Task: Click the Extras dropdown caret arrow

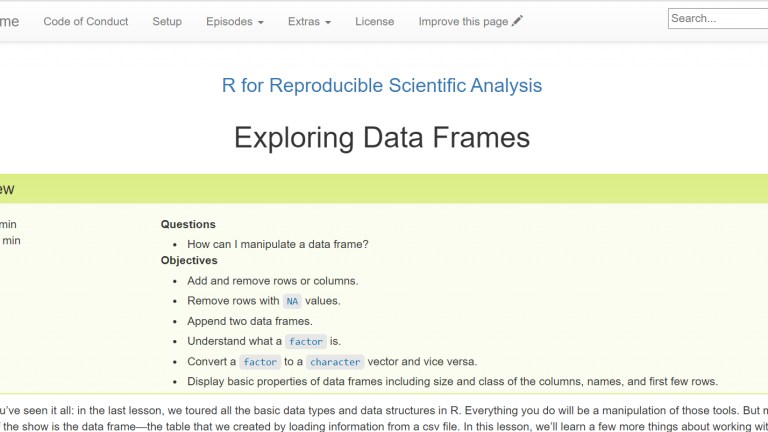Action: tap(328, 23)
